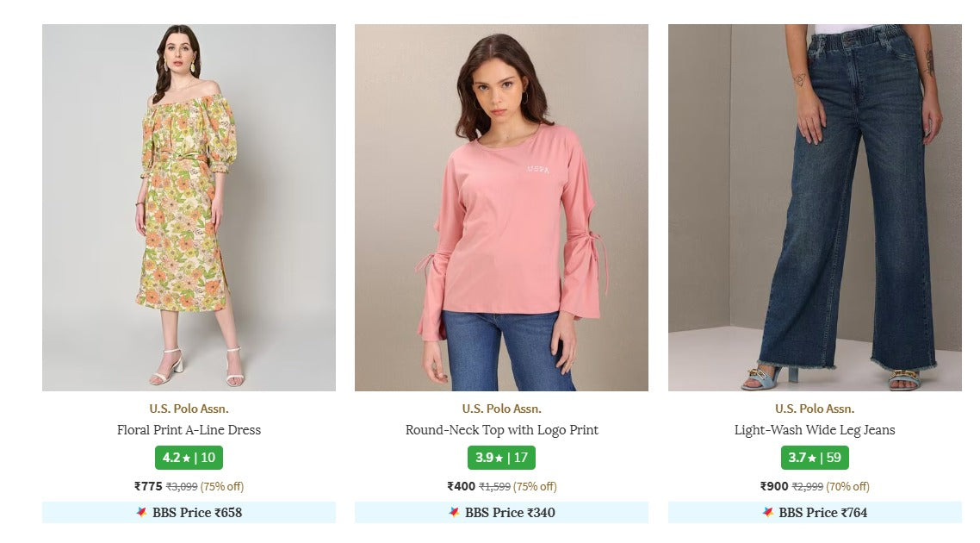The image size is (980, 543).
Task: Open the floral print dress product image
Action: 189,207
